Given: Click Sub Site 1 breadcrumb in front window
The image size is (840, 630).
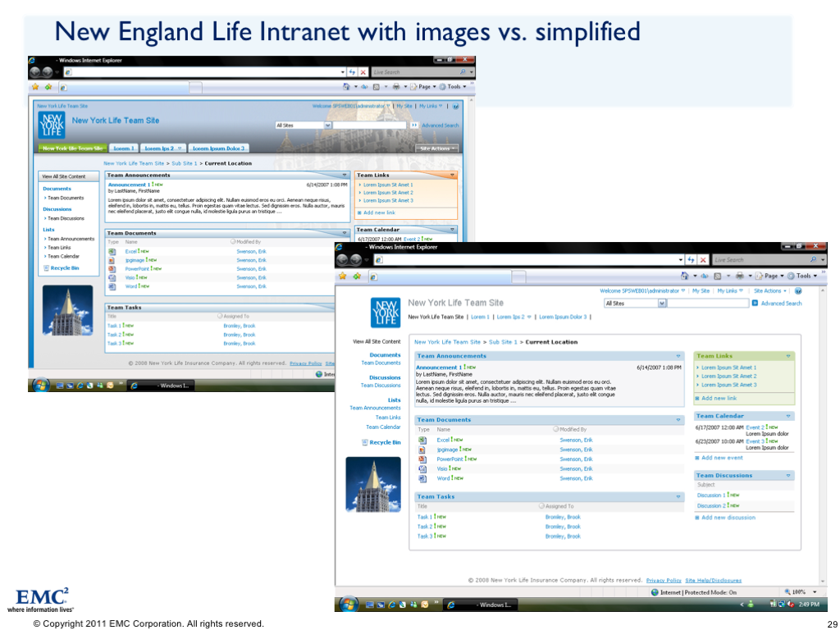Looking at the screenshot, I should [503, 342].
